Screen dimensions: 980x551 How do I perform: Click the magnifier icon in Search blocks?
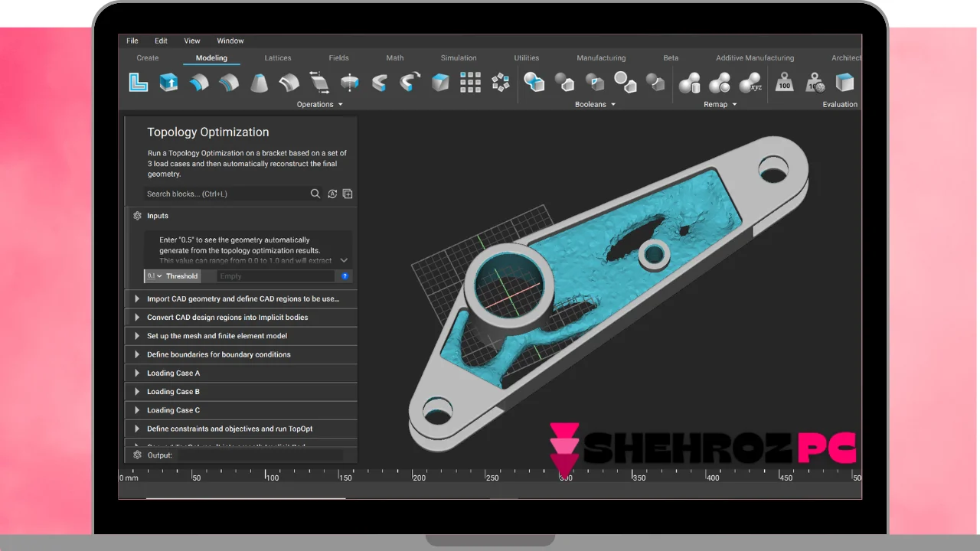click(315, 194)
